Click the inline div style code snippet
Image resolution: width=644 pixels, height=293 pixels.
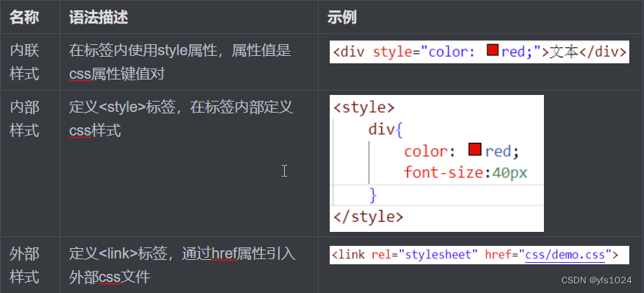[479, 52]
